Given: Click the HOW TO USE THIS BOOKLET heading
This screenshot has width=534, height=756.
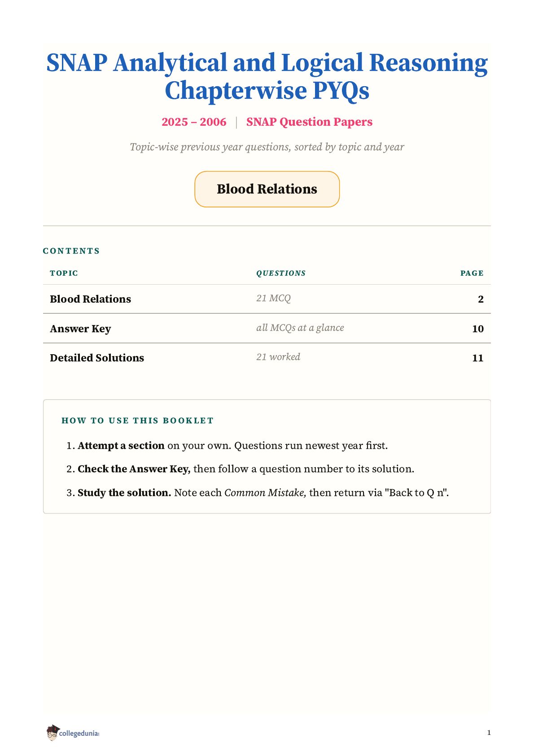Looking at the screenshot, I should coord(137,421).
